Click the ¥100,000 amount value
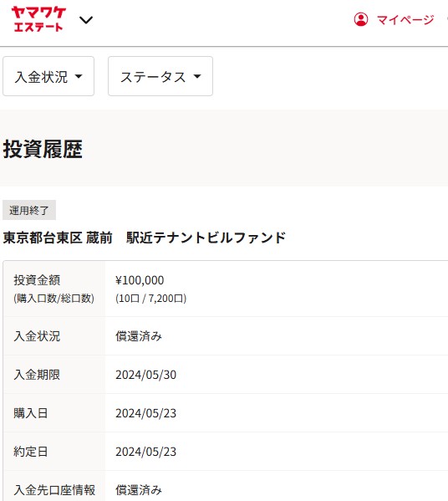This screenshot has height=501, width=448. pos(140,280)
